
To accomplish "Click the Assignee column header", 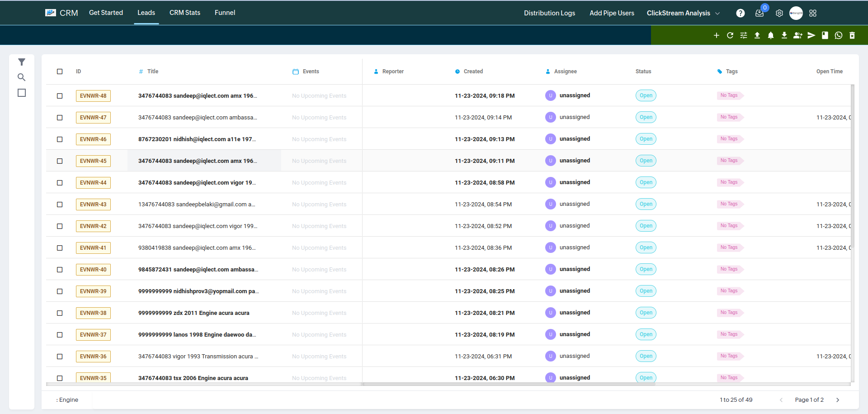I will [x=565, y=71].
